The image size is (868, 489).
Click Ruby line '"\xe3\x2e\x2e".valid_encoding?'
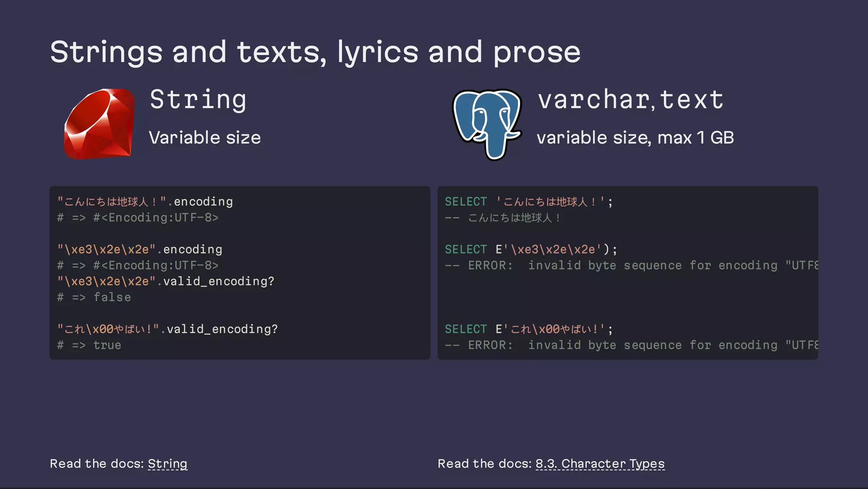tap(166, 281)
